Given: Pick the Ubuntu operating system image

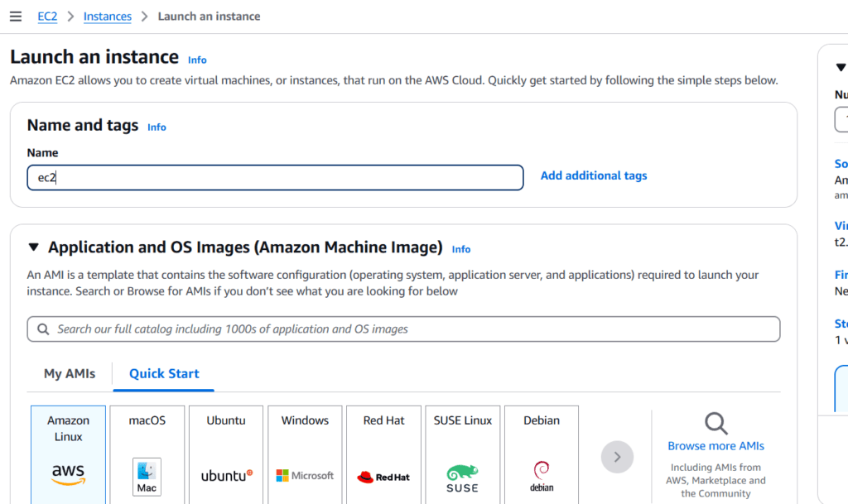Looking at the screenshot, I should tap(225, 451).
